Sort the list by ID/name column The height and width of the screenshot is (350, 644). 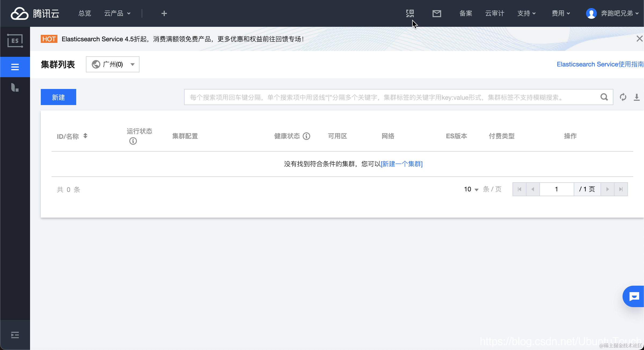[85, 136]
